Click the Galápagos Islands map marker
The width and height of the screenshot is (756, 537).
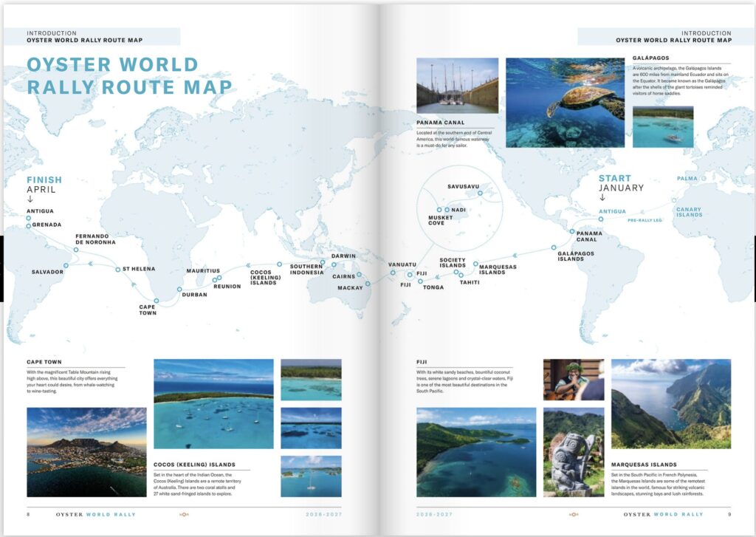pyautogui.click(x=554, y=247)
